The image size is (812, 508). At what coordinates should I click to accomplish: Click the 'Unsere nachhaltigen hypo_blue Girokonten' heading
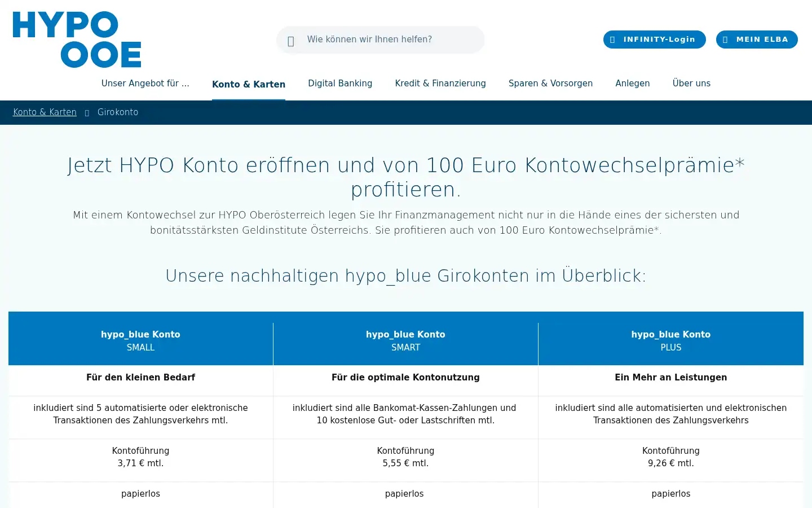tap(406, 275)
